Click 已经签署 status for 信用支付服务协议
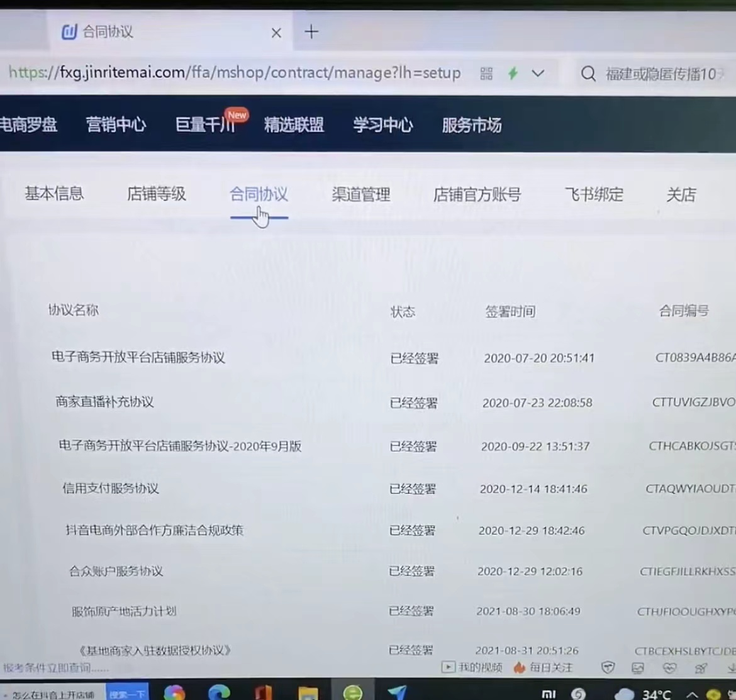The image size is (736, 700). (x=413, y=489)
